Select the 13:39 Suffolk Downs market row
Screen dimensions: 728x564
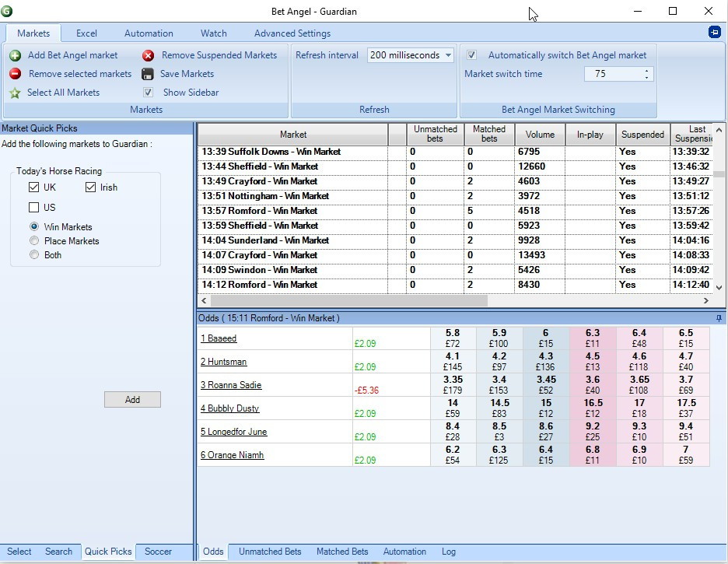(455, 152)
